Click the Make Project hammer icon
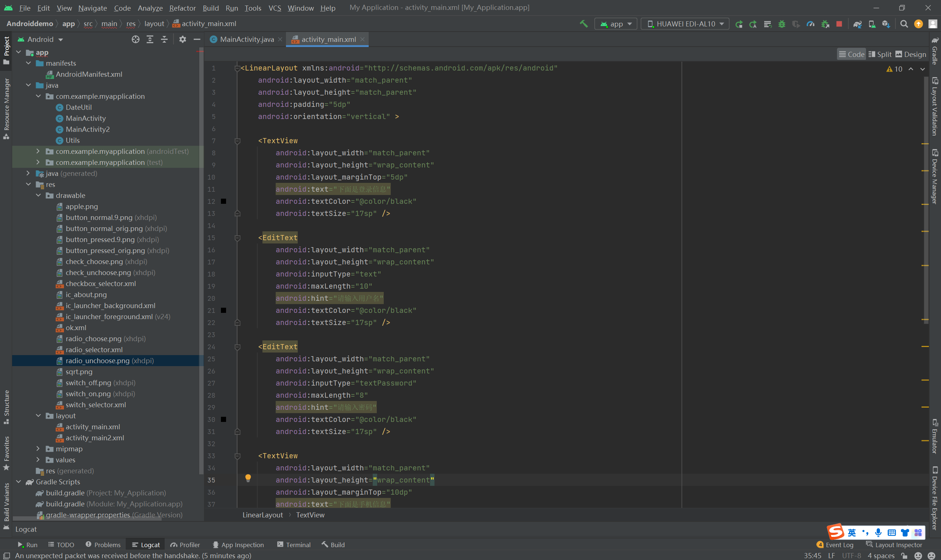 coord(583,24)
